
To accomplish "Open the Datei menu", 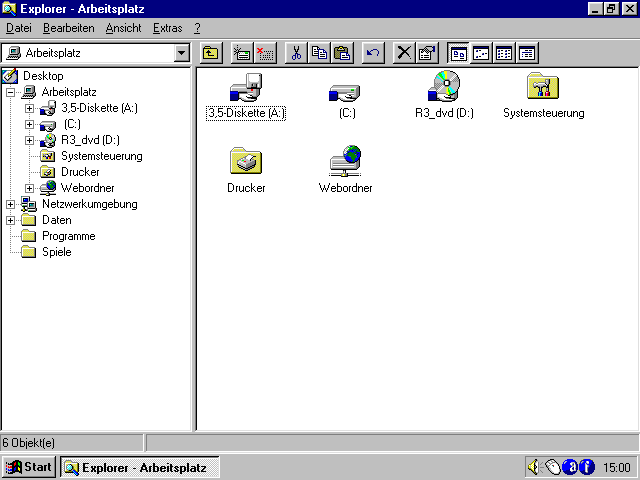I will (x=19, y=28).
